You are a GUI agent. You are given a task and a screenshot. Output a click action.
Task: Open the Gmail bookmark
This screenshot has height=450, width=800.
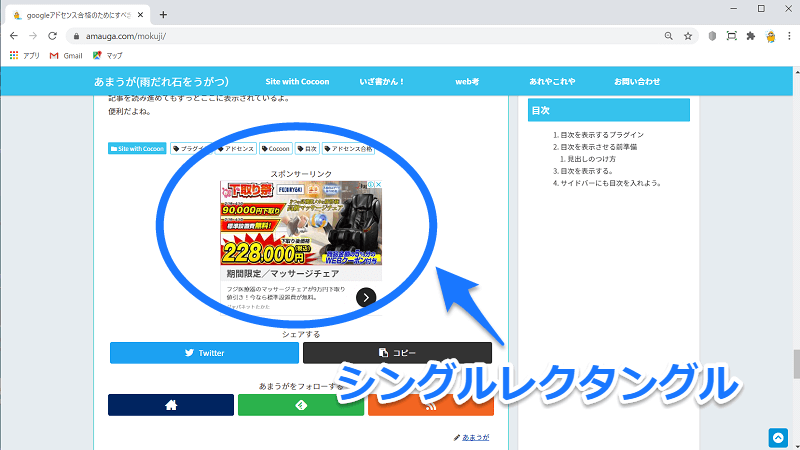65,55
